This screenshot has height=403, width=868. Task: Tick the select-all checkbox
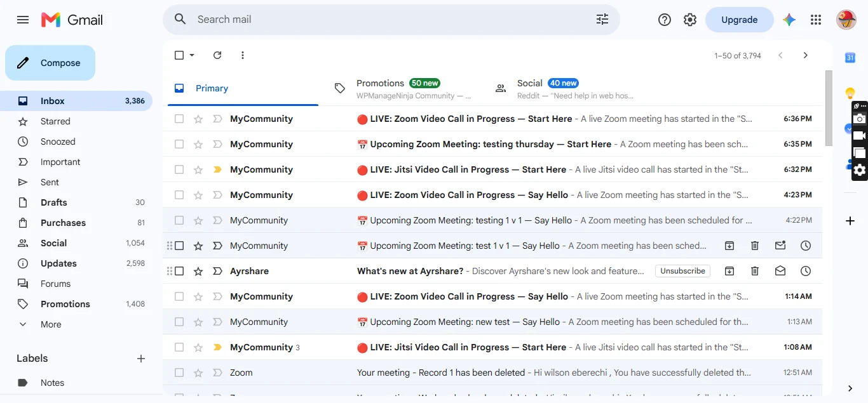coord(179,55)
